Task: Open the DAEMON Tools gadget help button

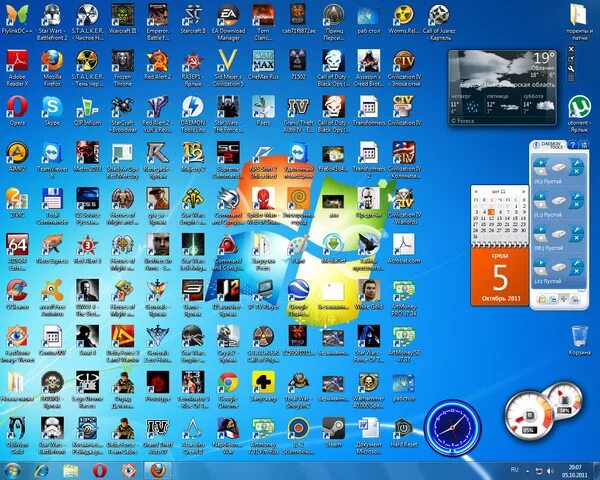Action: (x=572, y=145)
